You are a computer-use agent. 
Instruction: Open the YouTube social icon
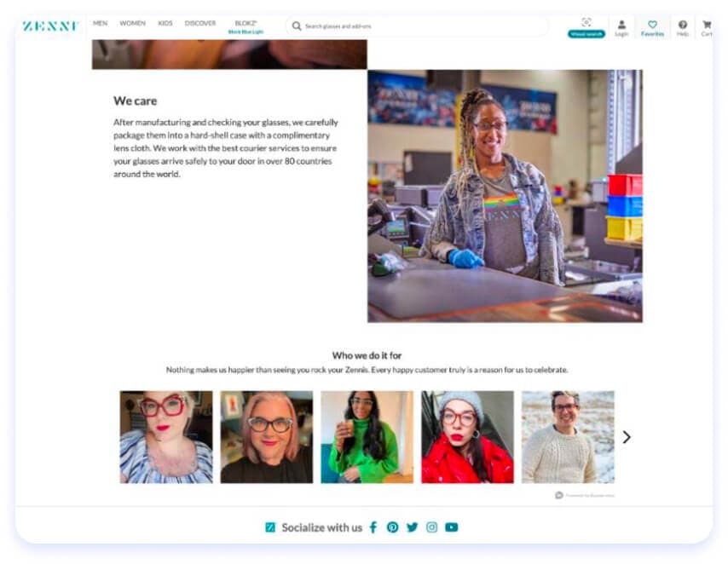pyautogui.click(x=452, y=527)
